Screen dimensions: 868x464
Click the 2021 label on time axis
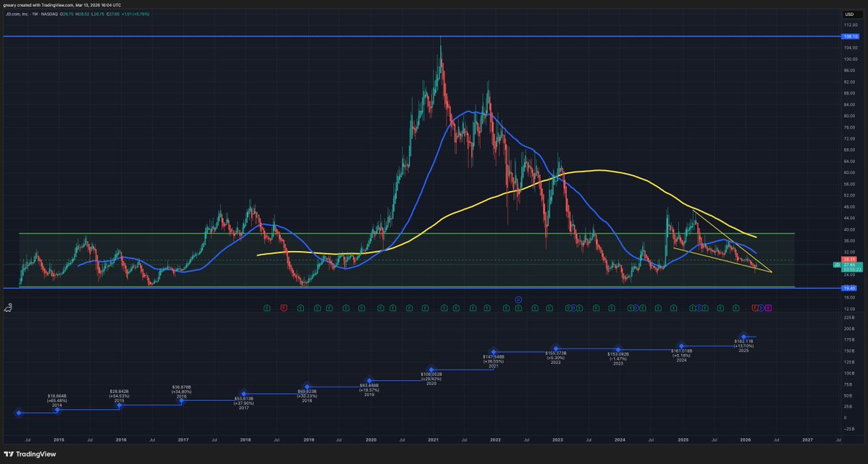[x=433, y=439]
